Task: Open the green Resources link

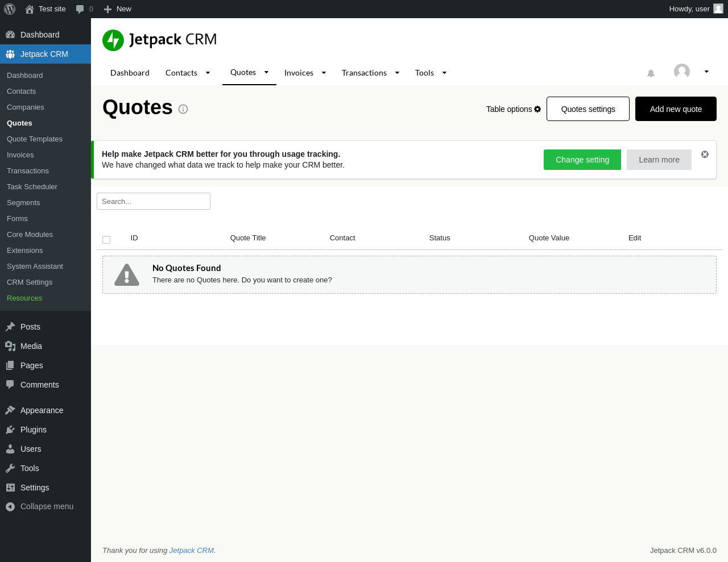Action: 24,298
